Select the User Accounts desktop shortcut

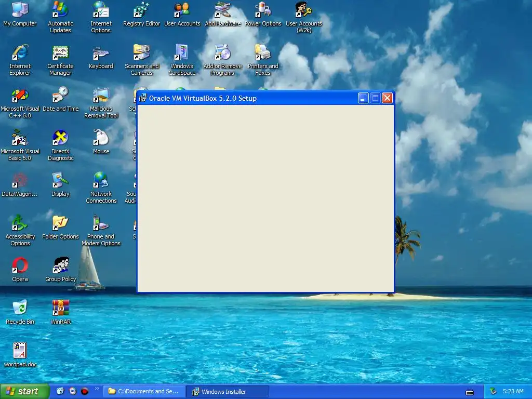(x=182, y=14)
